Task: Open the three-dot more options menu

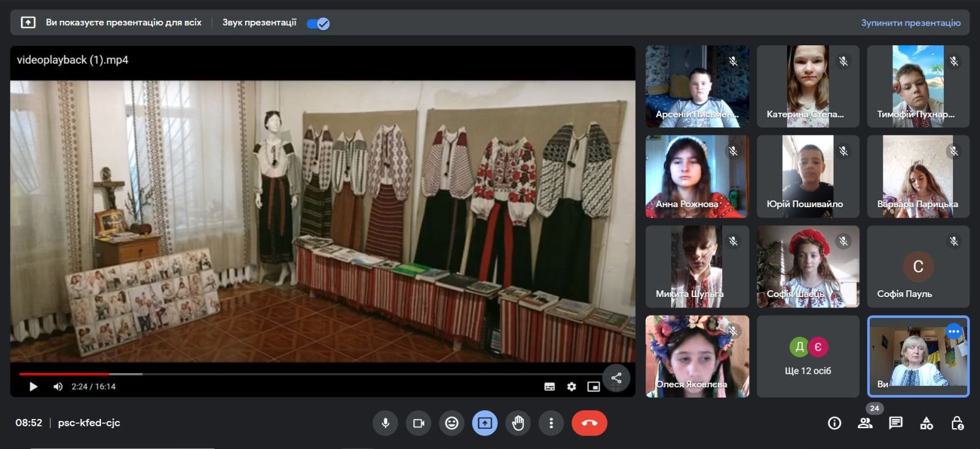Action: (551, 423)
